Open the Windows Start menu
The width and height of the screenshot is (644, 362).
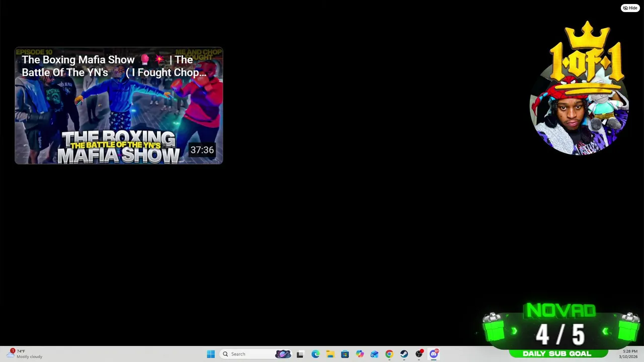211,354
